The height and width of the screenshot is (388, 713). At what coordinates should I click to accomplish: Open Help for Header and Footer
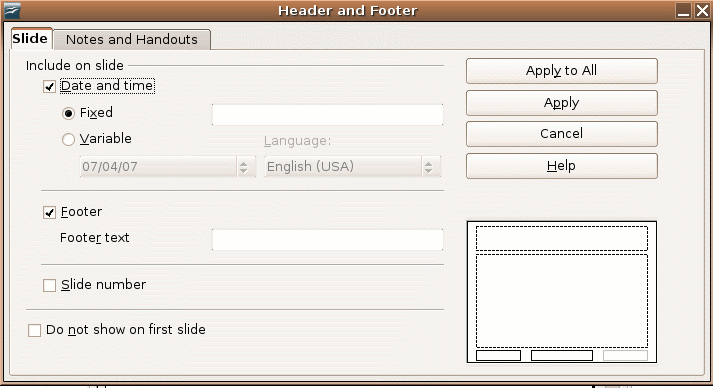coord(562,166)
